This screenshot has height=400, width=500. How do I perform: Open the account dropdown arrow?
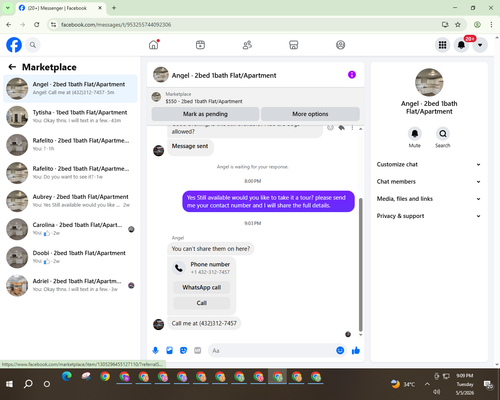pos(480,45)
